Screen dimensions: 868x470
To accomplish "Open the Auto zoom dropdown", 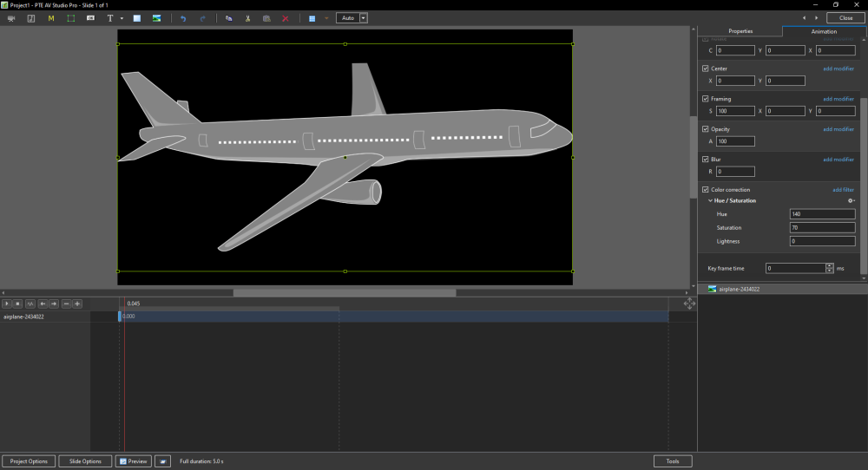I will coord(364,18).
